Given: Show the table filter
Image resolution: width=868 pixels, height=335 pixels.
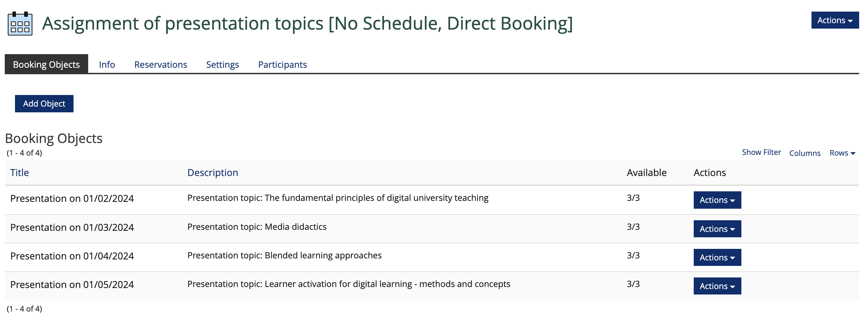Looking at the screenshot, I should (761, 153).
